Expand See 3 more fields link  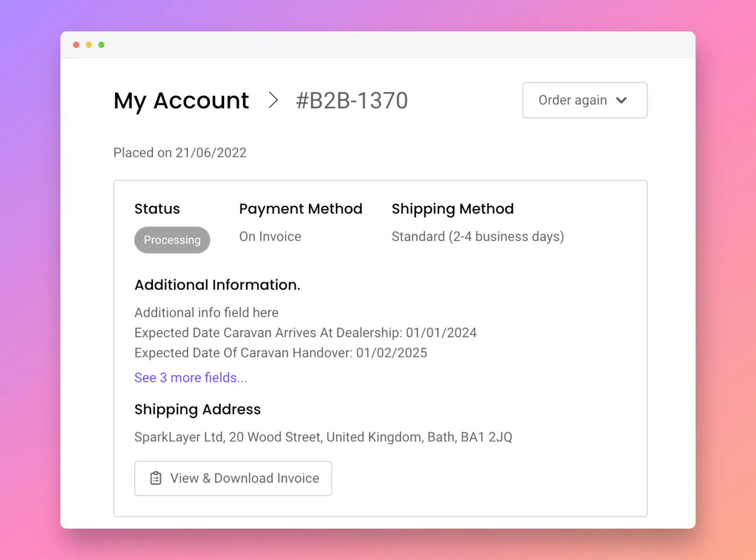click(190, 377)
